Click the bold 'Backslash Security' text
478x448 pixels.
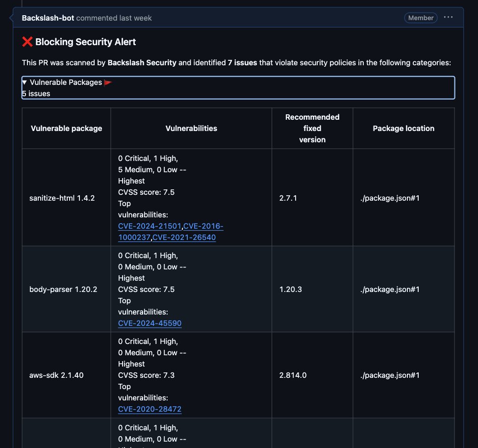142,62
